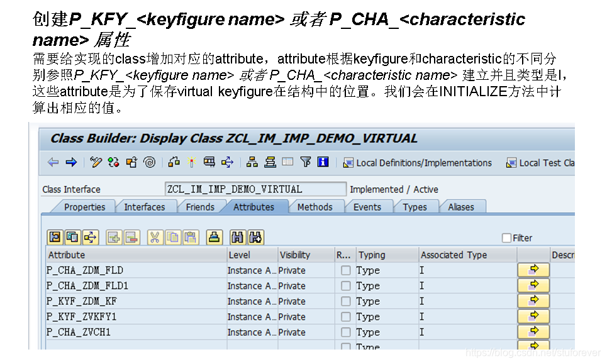Open the Properties tab
The width and height of the screenshot is (607, 364).
click(84, 207)
